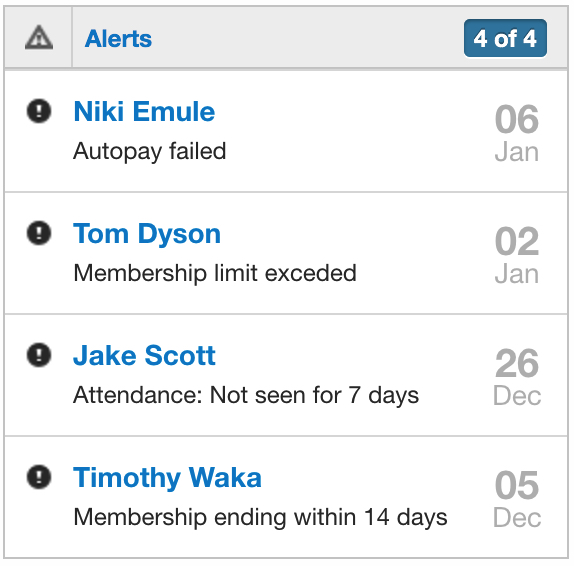574x566 pixels.
Task: Click the 06 Jan date on Niki's alert
Action: (517, 133)
